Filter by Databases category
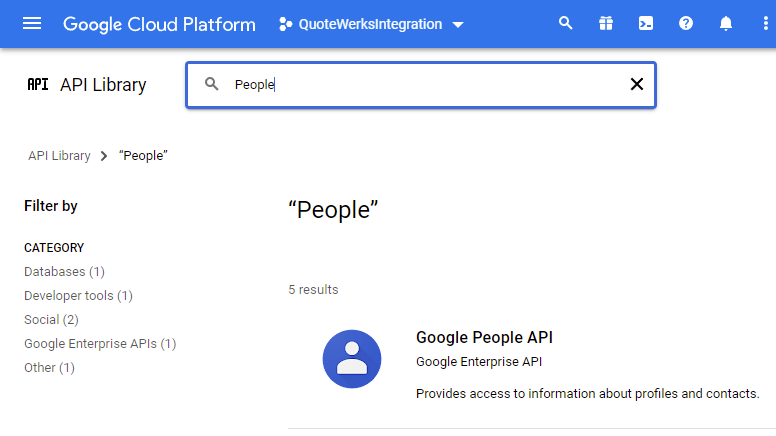This screenshot has width=776, height=436. 64,272
